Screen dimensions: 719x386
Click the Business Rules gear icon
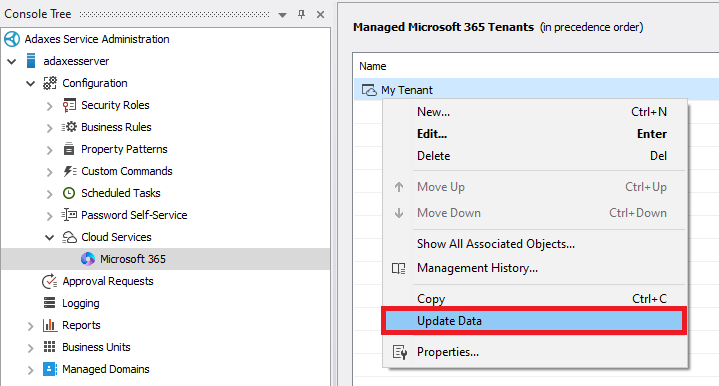[69, 127]
